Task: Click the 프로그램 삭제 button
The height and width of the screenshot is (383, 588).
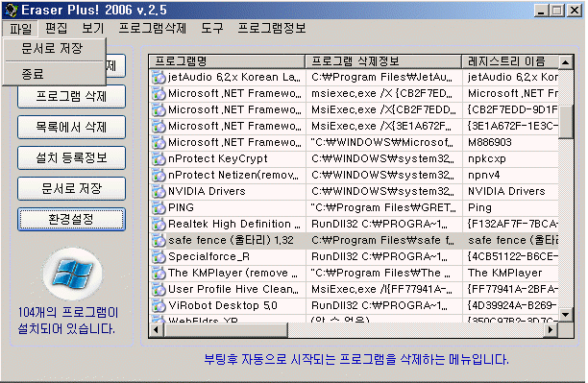Action: pos(72,96)
